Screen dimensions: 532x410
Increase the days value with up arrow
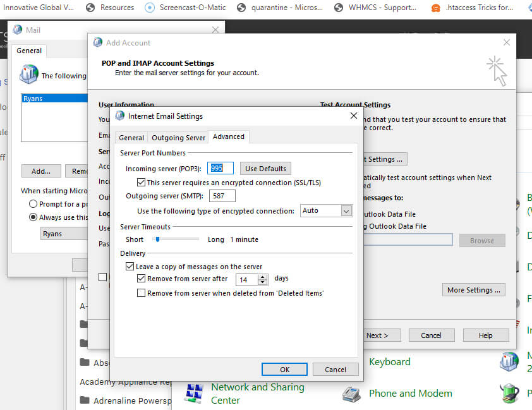pyautogui.click(x=263, y=277)
